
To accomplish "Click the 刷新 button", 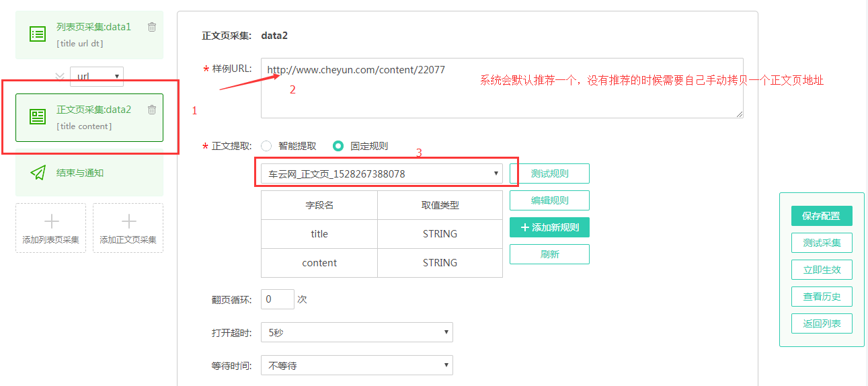I will coord(549,254).
